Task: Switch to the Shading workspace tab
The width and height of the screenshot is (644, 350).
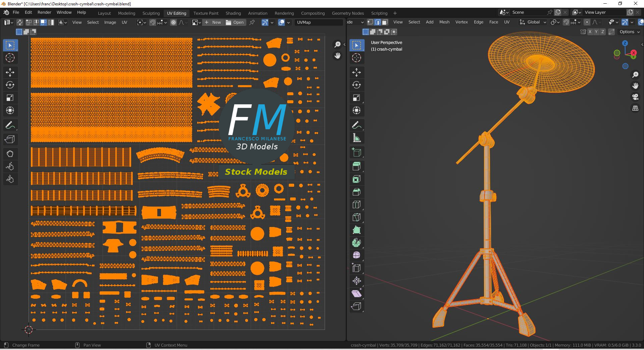Action: pos(233,13)
